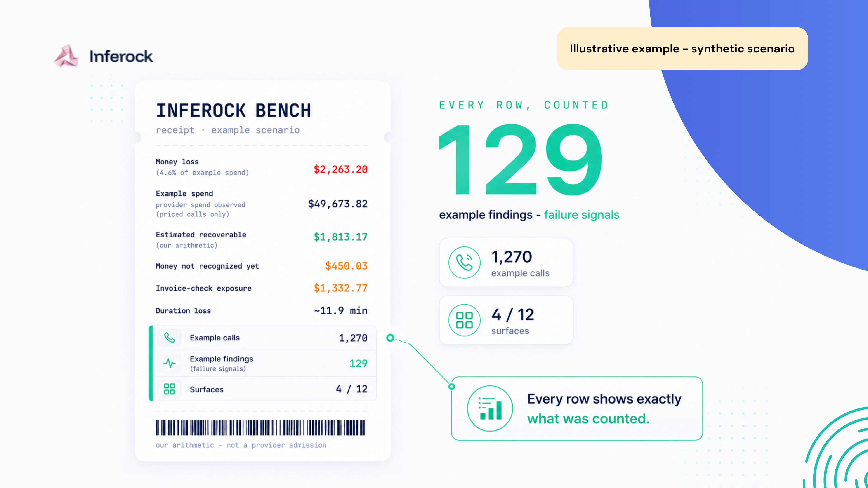Click the grid icon in Surfaces row
868x488 pixels.
click(x=169, y=389)
